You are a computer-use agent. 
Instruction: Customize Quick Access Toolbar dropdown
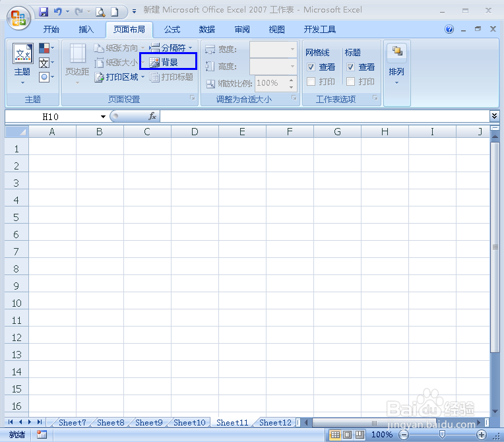click(135, 12)
